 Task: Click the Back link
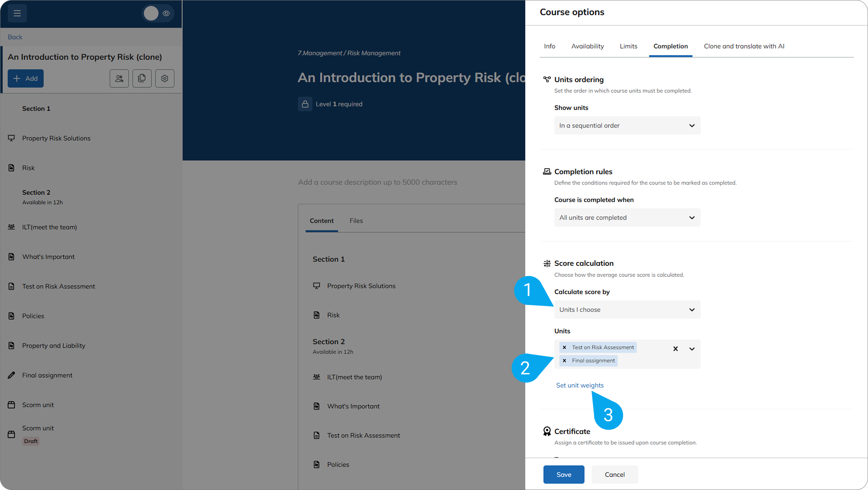coord(15,37)
